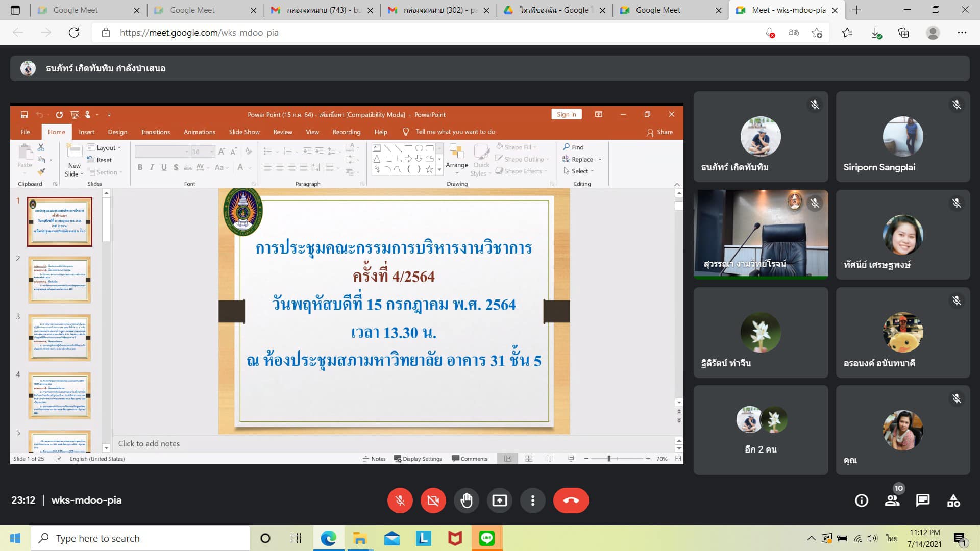980x551 pixels.
Task: Show the participants list icon
Action: (892, 500)
